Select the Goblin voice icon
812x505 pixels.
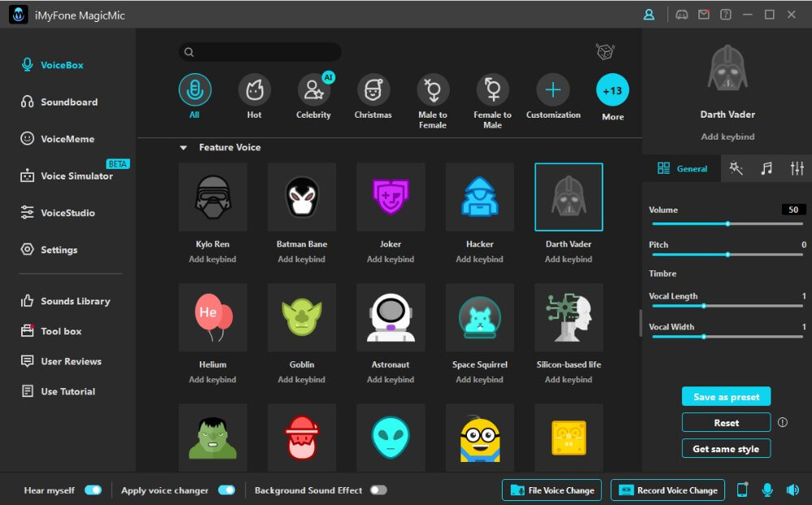[x=302, y=317]
